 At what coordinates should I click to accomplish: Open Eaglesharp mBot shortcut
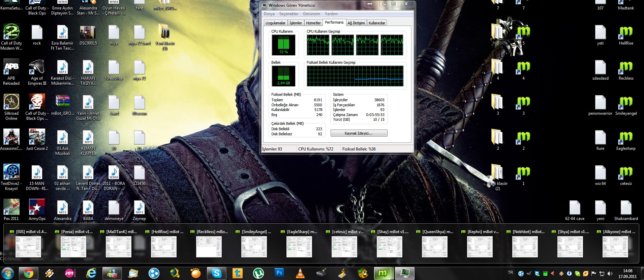tap(626, 140)
